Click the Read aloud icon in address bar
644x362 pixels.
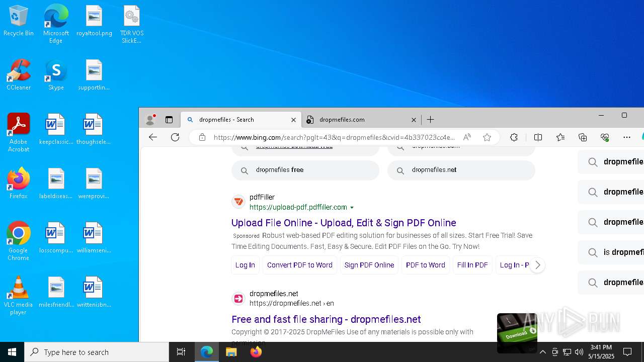[467, 137]
